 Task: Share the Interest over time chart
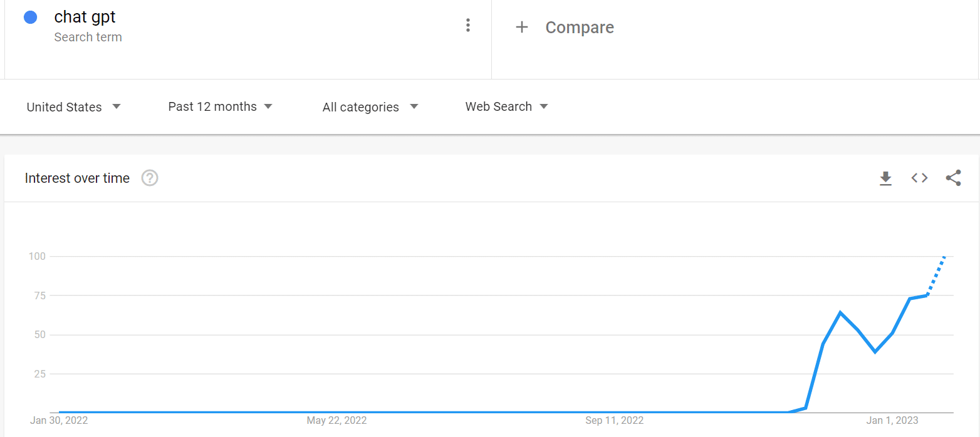[953, 178]
